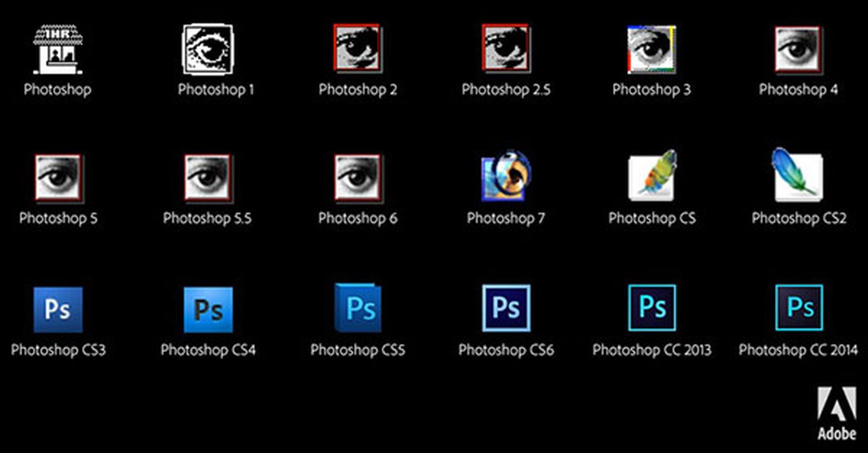Open the Photoshop 3 icon
868x453 pixels.
652,49
